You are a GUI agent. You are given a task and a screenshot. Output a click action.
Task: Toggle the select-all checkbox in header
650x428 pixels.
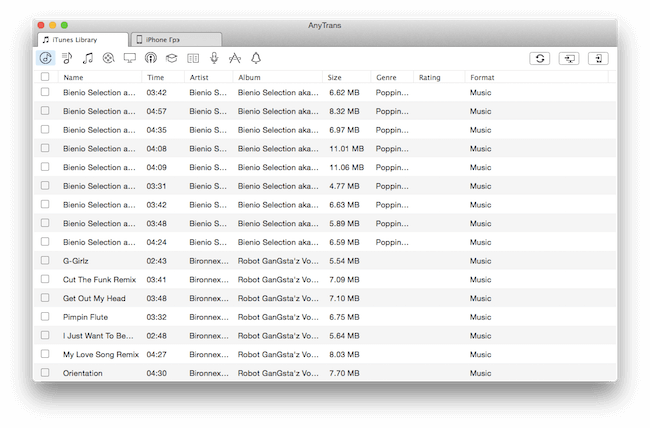pos(45,77)
